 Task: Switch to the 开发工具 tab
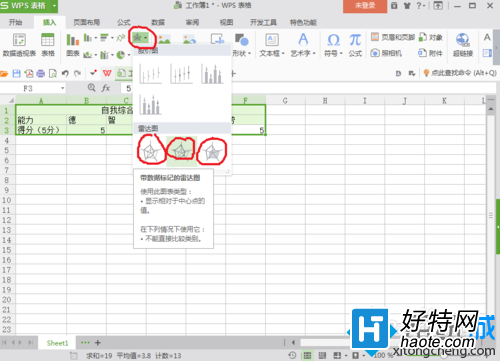[263, 22]
